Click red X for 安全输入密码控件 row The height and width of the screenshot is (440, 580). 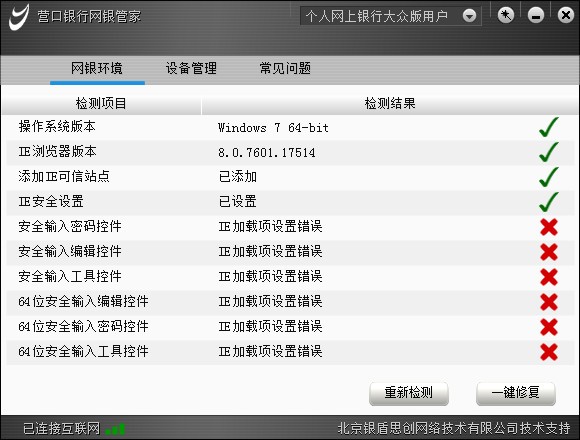click(549, 227)
